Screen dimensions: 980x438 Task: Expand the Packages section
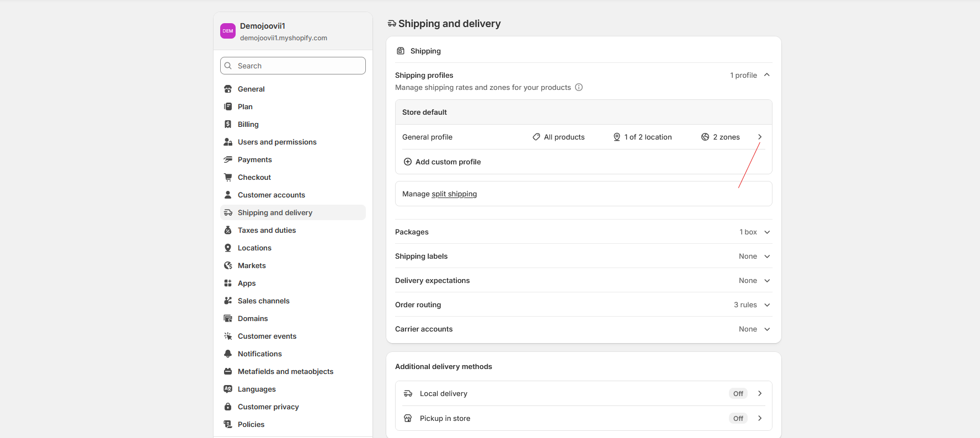click(766, 232)
